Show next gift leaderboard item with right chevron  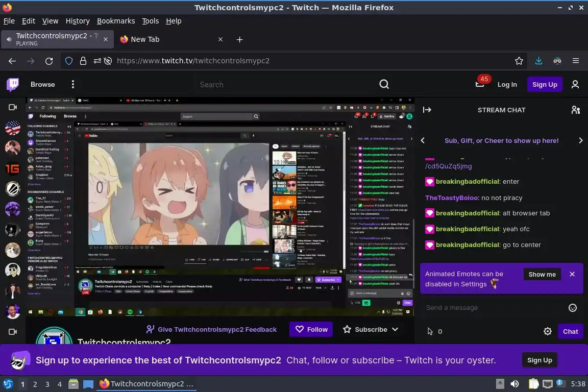(x=580, y=140)
